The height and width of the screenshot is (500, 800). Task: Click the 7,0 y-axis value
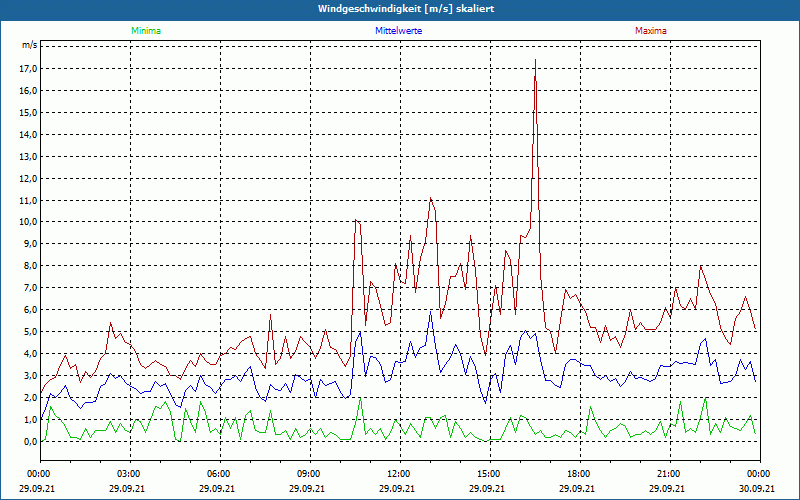point(31,287)
